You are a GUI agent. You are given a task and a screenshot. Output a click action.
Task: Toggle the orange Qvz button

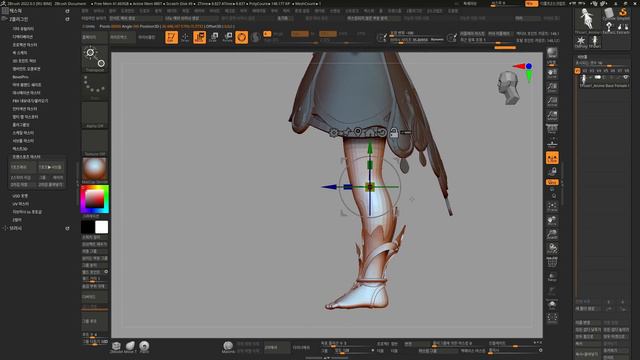pyautogui.click(x=552, y=182)
